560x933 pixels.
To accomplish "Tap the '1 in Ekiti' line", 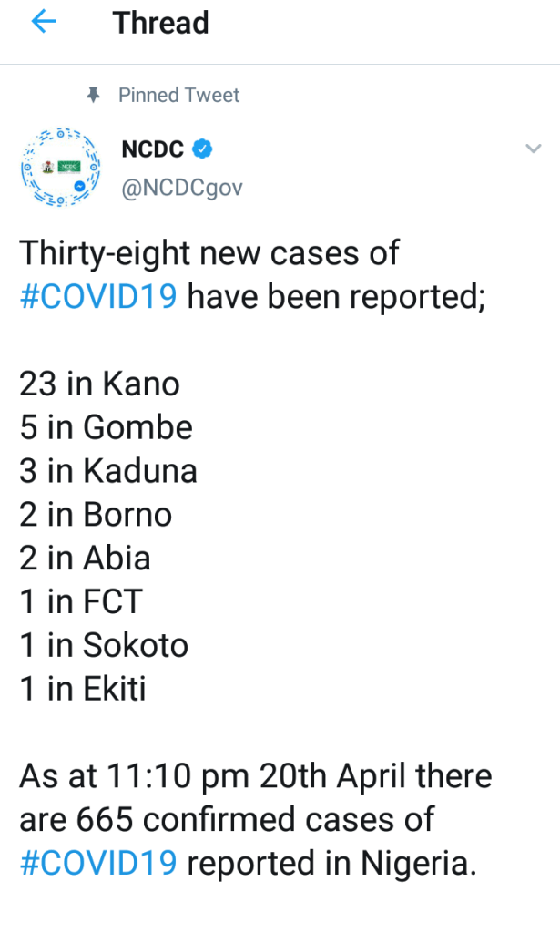I will coord(83,689).
